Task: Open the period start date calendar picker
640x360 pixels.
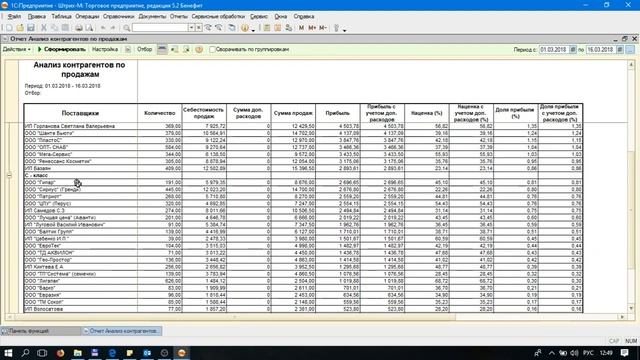Action: tap(573, 49)
